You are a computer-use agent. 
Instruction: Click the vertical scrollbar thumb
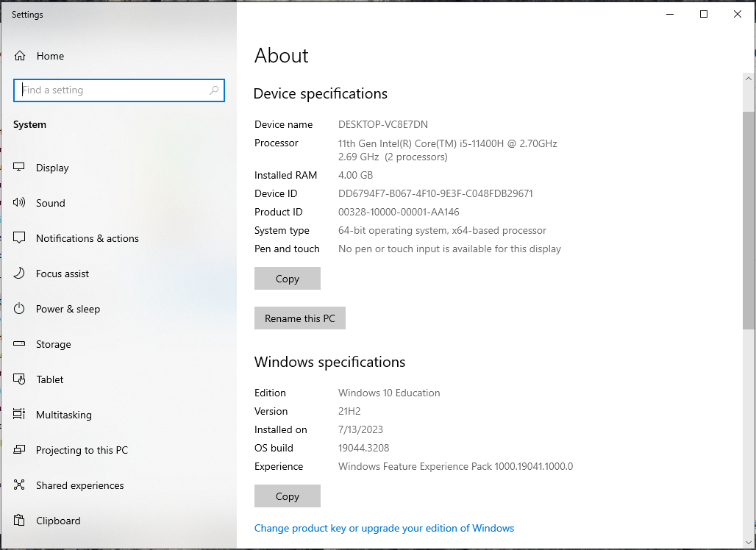click(x=749, y=220)
